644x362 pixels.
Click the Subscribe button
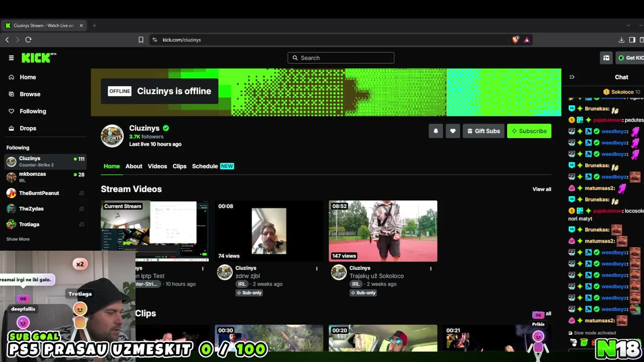[529, 131]
